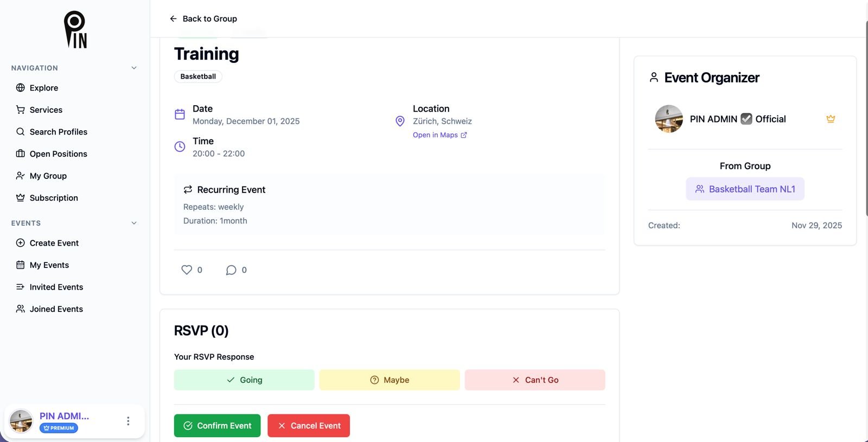The height and width of the screenshot is (442, 868).
Task: Collapse the Events section chevron
Action: tap(134, 223)
